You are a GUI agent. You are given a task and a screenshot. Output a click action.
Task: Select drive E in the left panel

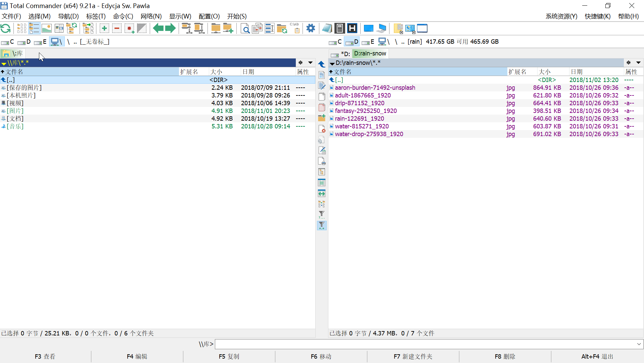40,42
